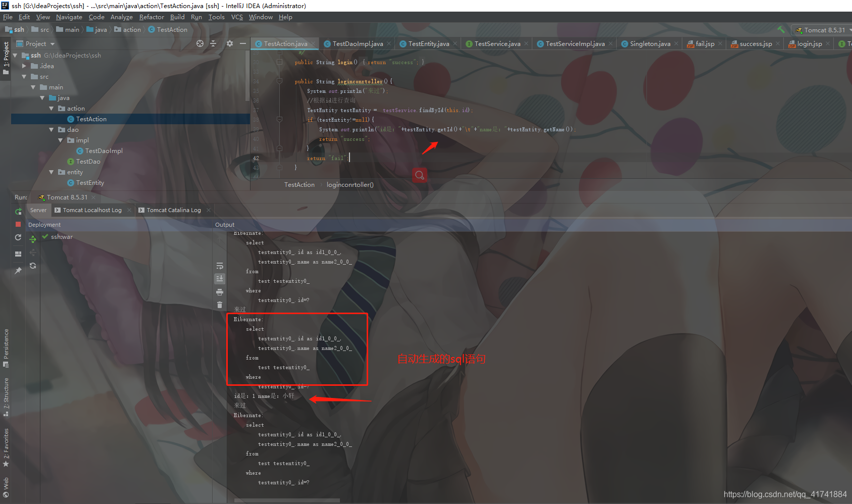This screenshot has width=852, height=504.
Task: Open the Favorites tool window side tab
Action: tap(6, 447)
